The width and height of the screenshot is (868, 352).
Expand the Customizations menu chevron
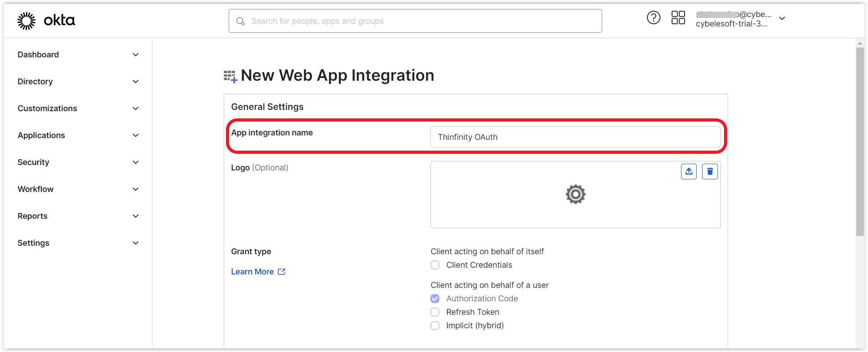click(x=136, y=109)
